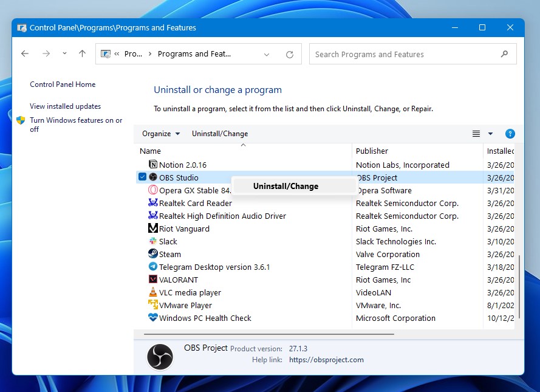Click the vertical scrollbar thumb
The width and height of the screenshot is (540, 392).
[x=519, y=287]
